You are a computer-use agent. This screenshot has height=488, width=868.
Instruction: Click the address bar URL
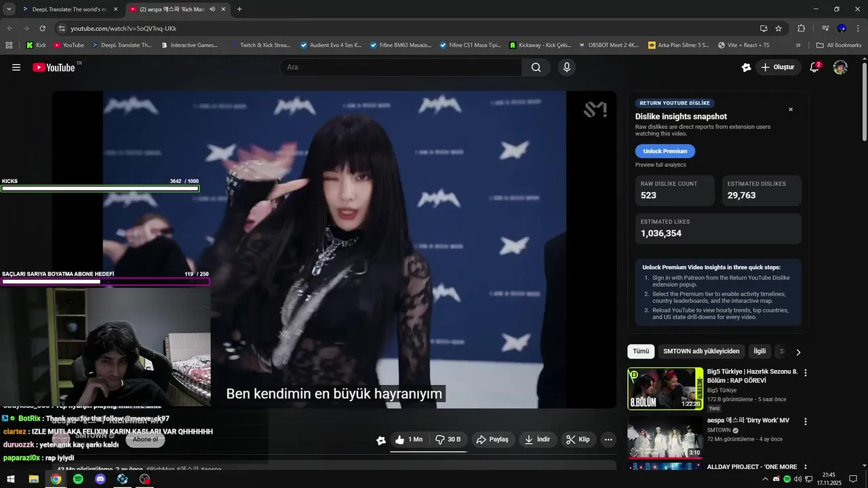pyautogui.click(x=123, y=28)
